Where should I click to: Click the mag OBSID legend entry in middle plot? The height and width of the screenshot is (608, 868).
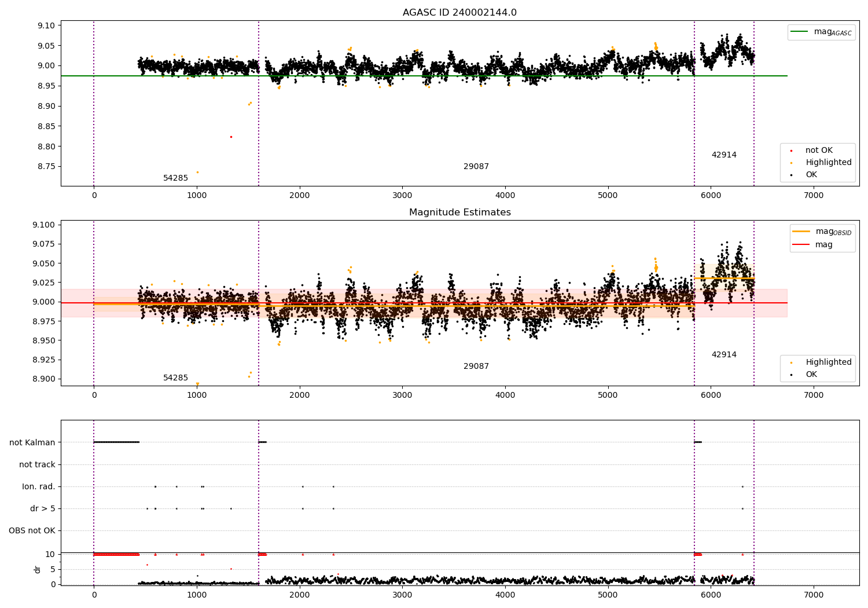pyautogui.click(x=833, y=232)
